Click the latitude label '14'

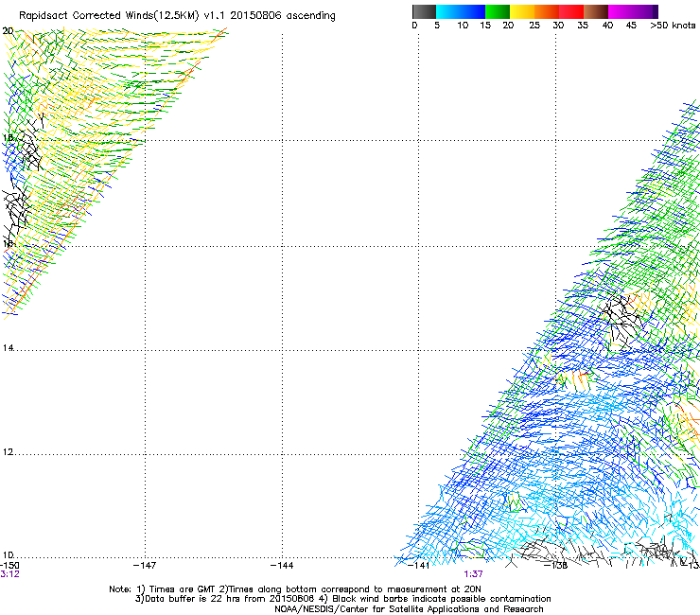[8, 348]
